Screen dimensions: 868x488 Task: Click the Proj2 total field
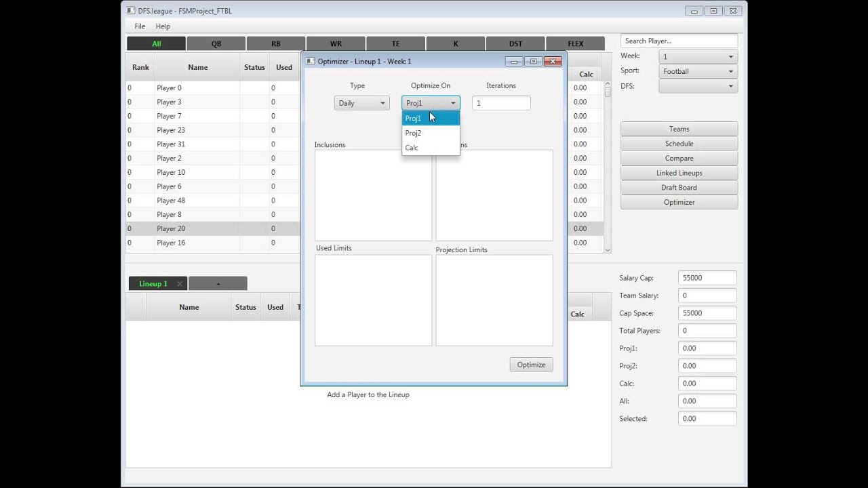[707, 366]
